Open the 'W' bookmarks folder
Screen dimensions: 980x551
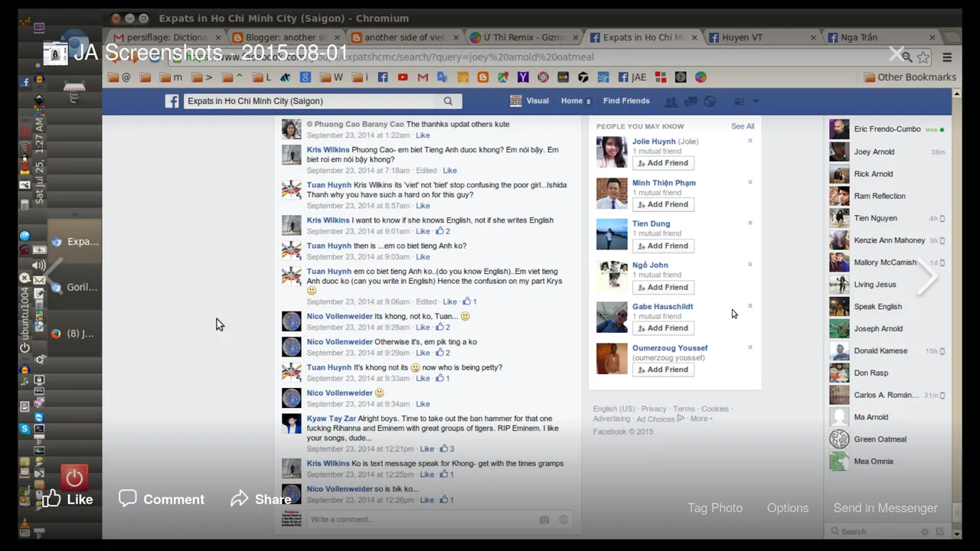tap(331, 77)
